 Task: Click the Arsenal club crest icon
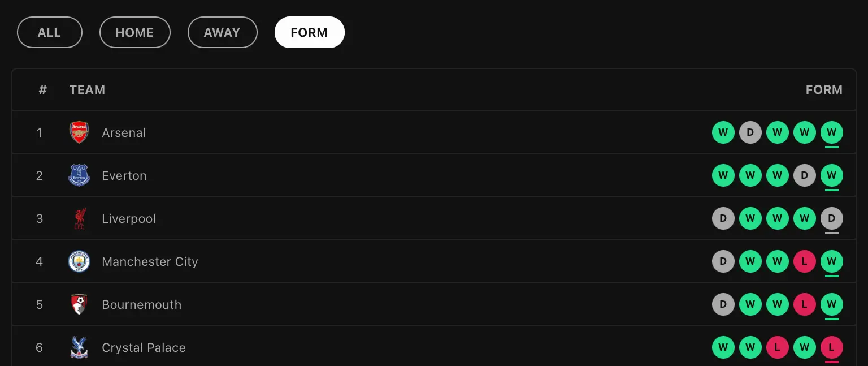click(79, 132)
